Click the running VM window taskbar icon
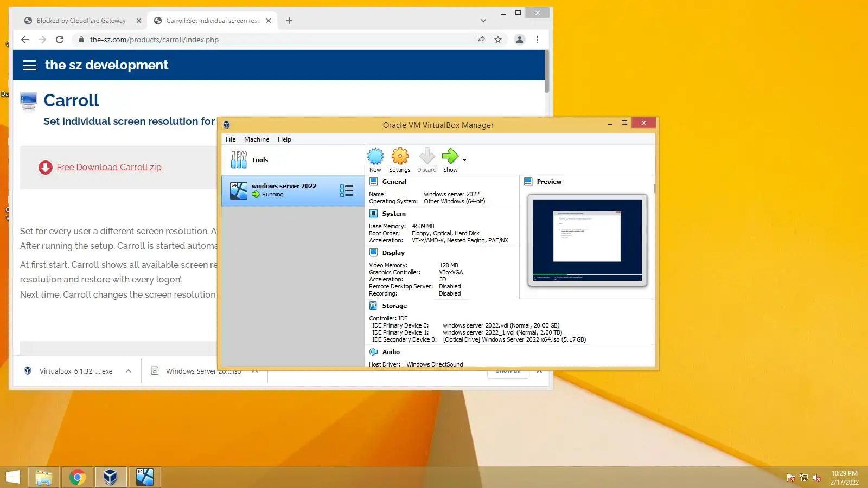The height and width of the screenshot is (488, 868). (145, 477)
